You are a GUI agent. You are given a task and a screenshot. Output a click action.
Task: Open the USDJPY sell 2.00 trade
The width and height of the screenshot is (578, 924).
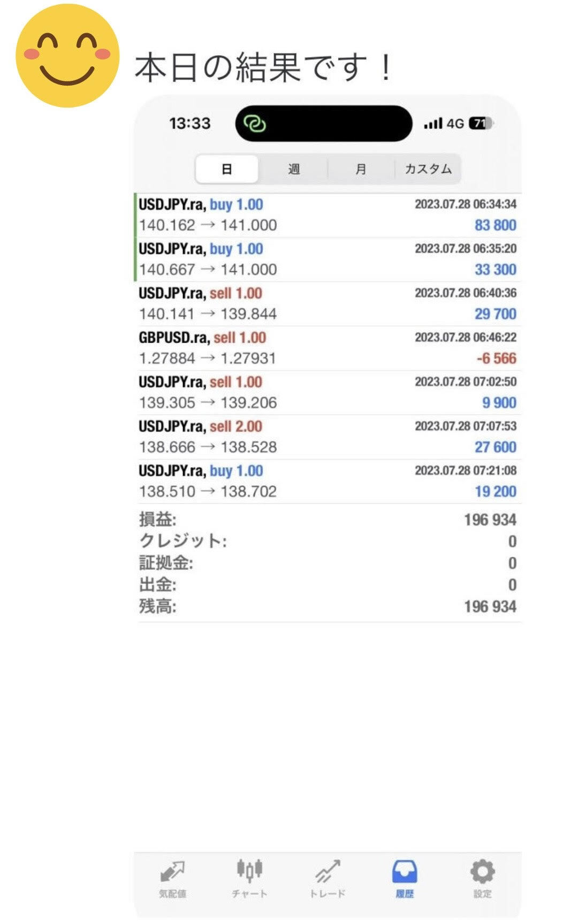tap(328, 437)
